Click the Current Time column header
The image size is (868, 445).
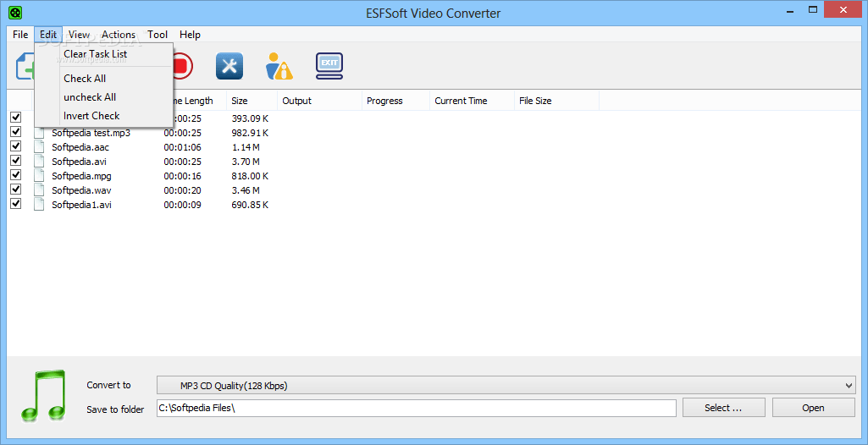click(x=472, y=101)
